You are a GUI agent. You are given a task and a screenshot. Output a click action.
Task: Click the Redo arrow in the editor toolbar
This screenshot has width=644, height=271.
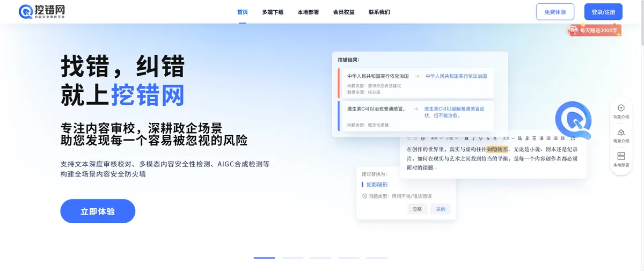pyautogui.click(x=415, y=138)
